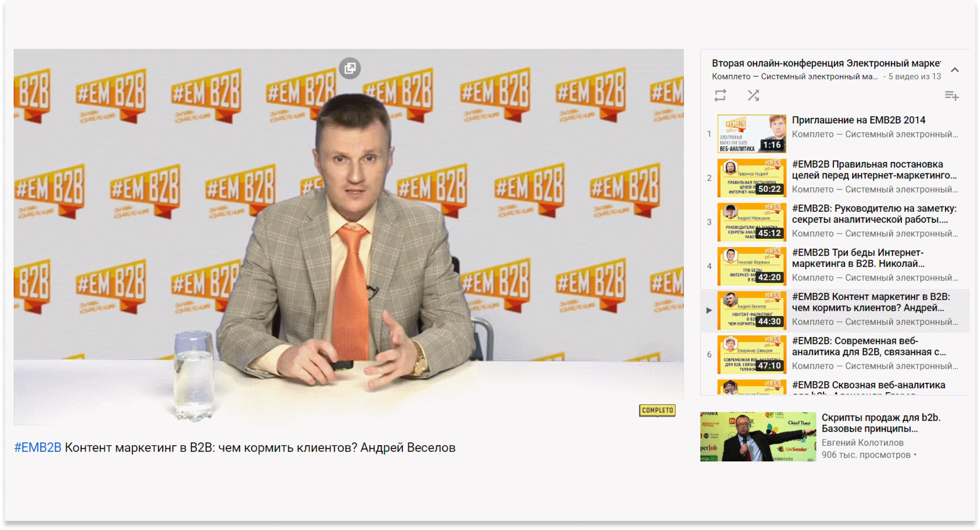
Task: Collapse the playlist panel with chevron
Action: 955,70
